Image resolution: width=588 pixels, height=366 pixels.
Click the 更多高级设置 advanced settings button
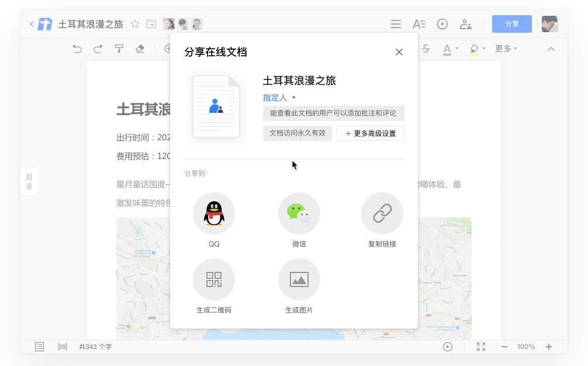(x=370, y=133)
